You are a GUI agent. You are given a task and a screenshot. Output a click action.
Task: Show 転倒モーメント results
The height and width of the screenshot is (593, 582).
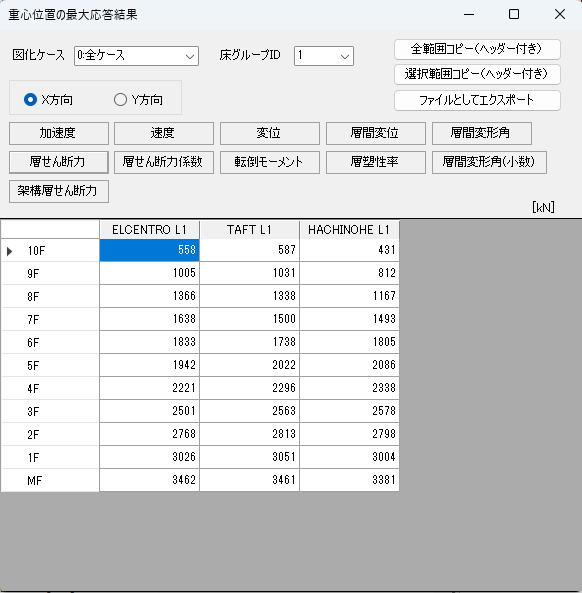coord(270,162)
